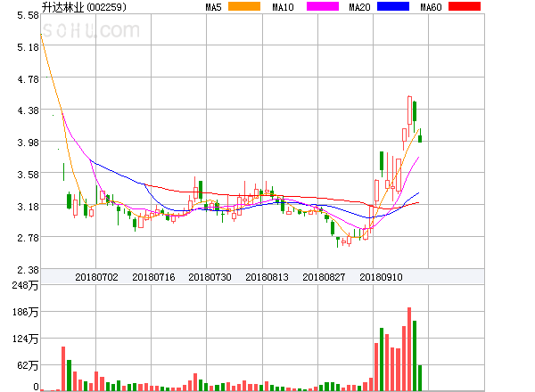Click the 2.78 price axis label
The height and width of the screenshot is (392, 535).
click(28, 238)
